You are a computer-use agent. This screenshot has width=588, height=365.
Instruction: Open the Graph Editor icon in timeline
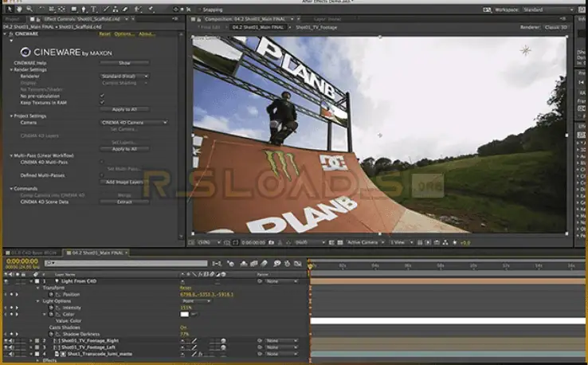(x=298, y=264)
